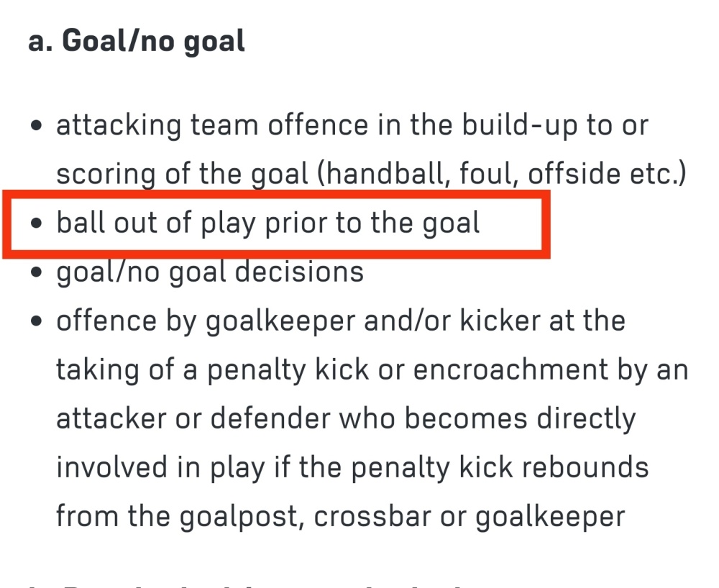719x588 pixels.
Task: Click the highlighted "ball out of play prior to the goal" text
Action: coord(268,223)
